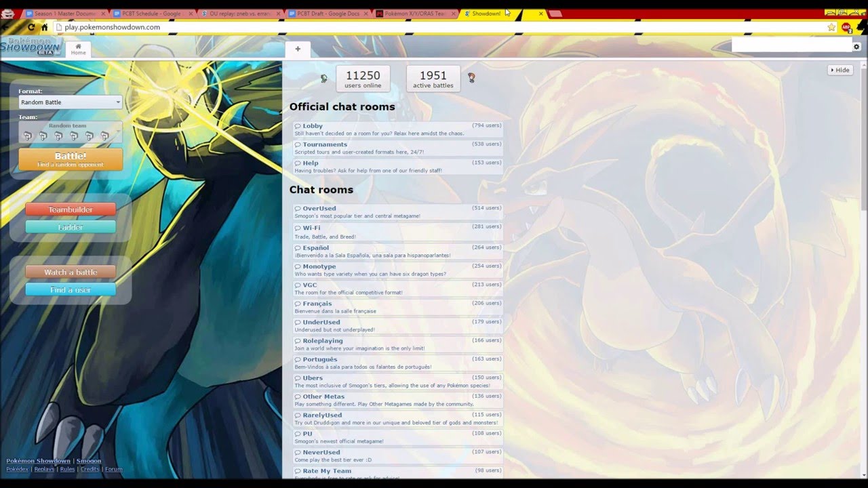Screen dimensions: 868x488
Task: Join the Rate My Team chat room
Action: click(398, 472)
